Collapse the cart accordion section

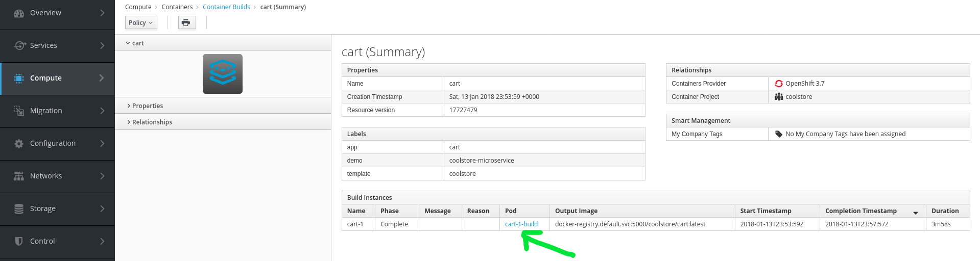[x=223, y=43]
